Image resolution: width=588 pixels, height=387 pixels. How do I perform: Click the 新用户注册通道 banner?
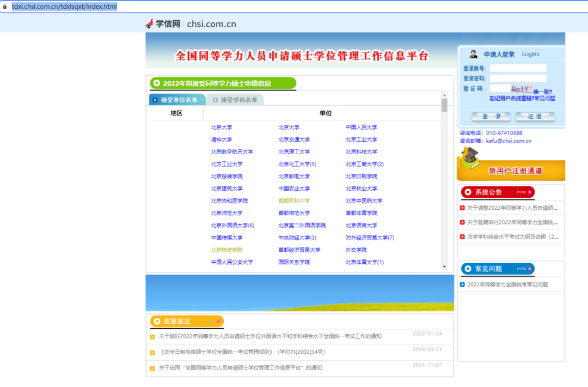[511, 170]
